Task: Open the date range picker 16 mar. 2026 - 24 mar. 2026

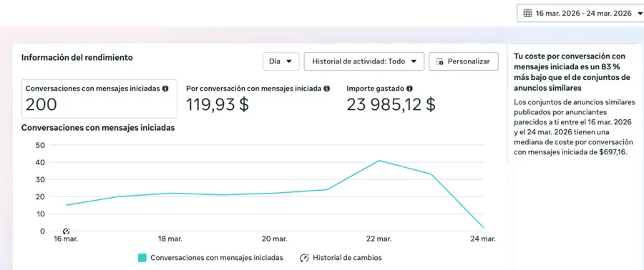Action: pyautogui.click(x=581, y=14)
